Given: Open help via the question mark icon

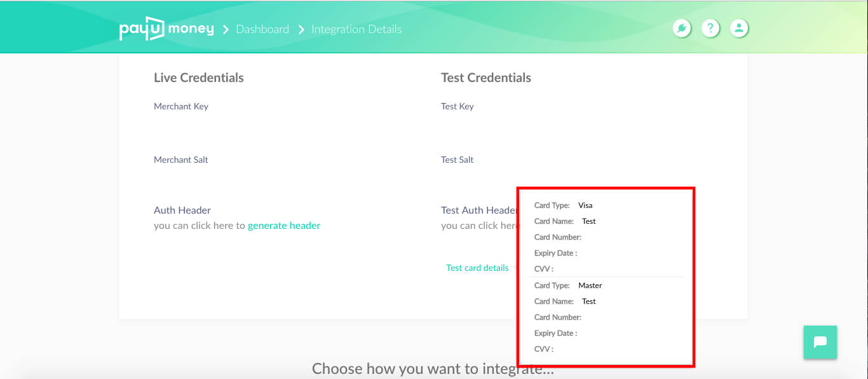Looking at the screenshot, I should 710,29.
